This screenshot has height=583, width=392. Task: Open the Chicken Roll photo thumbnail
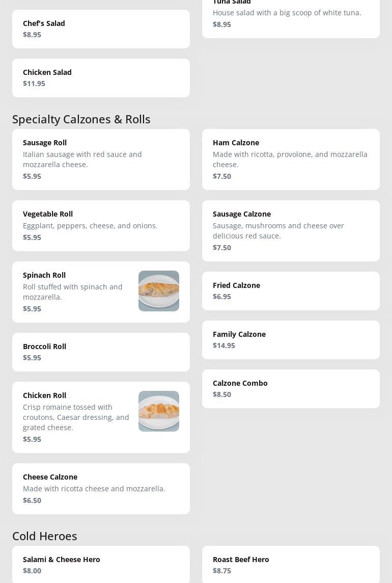159,411
